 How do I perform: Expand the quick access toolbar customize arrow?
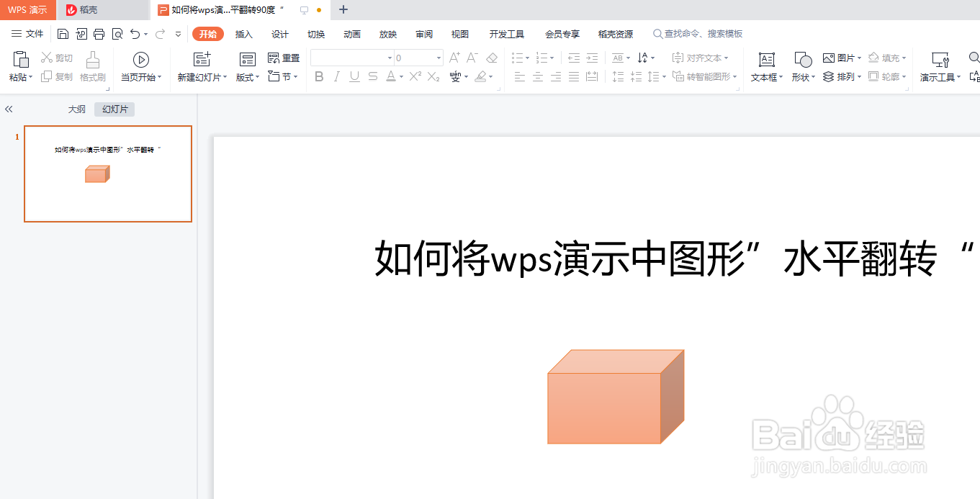pyautogui.click(x=178, y=34)
